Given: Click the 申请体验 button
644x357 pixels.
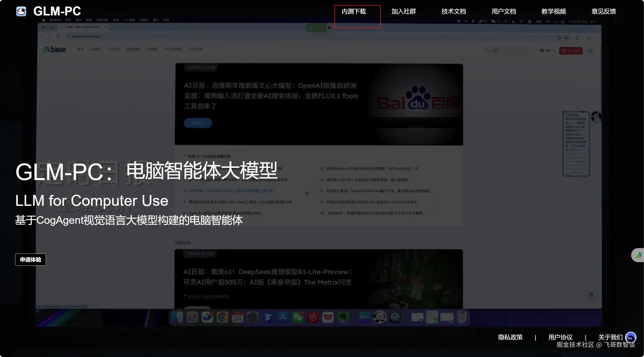Looking at the screenshot, I should click(31, 260).
